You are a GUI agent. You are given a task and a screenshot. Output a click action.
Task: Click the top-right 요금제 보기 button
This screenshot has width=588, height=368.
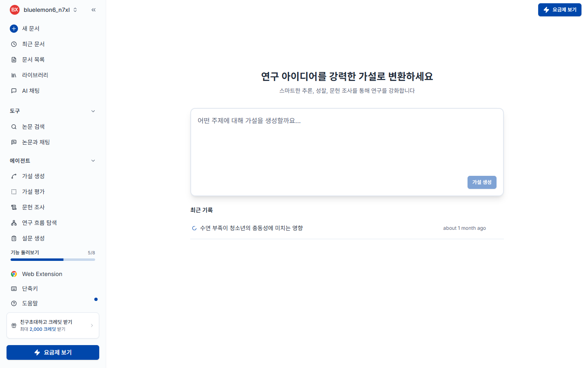point(559,10)
